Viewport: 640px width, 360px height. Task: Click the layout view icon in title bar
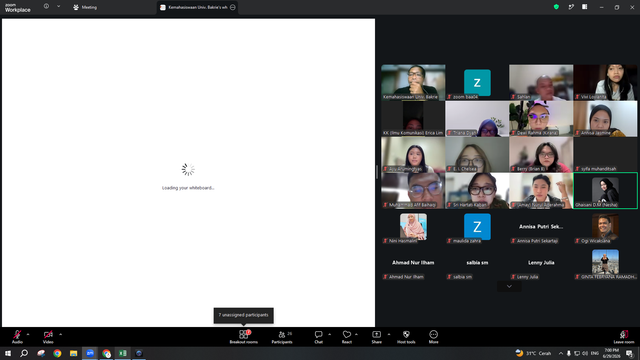click(585, 7)
